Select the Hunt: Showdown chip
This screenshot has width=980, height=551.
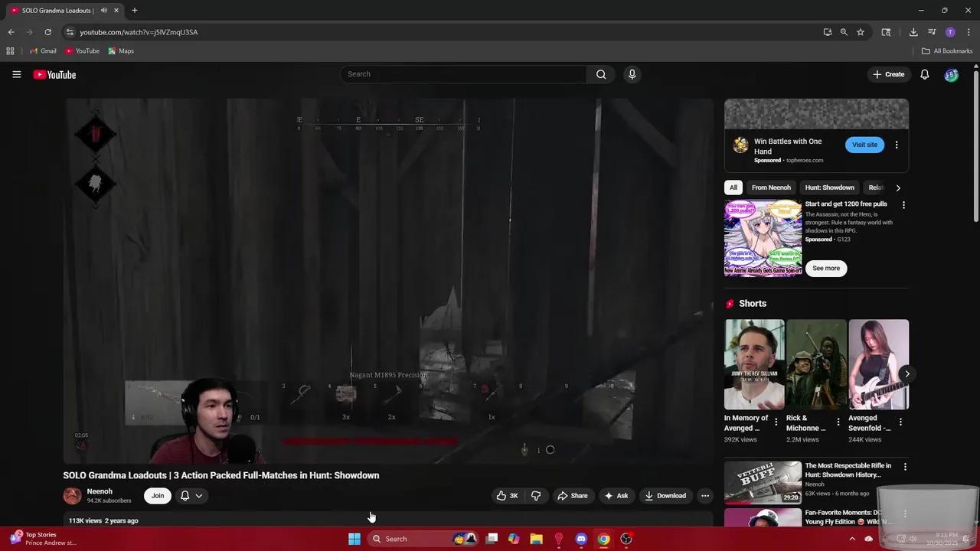click(829, 187)
